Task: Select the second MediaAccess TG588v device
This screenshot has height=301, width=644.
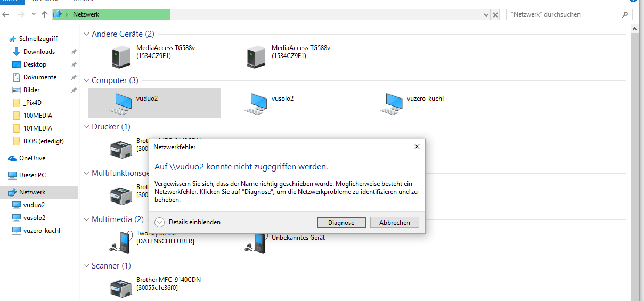Action: 290,56
